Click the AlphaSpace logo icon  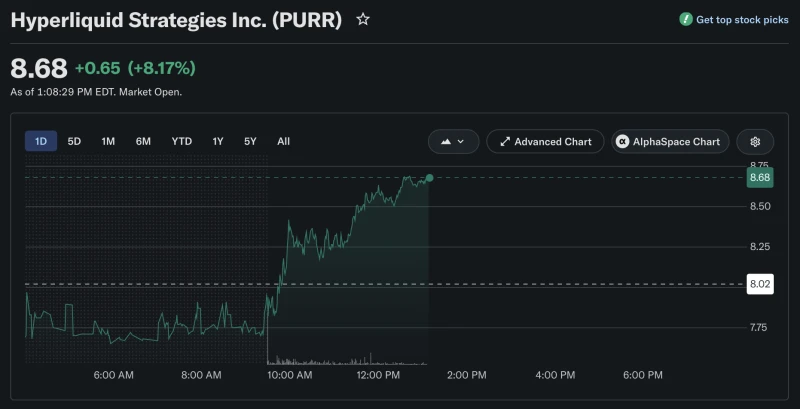622,142
